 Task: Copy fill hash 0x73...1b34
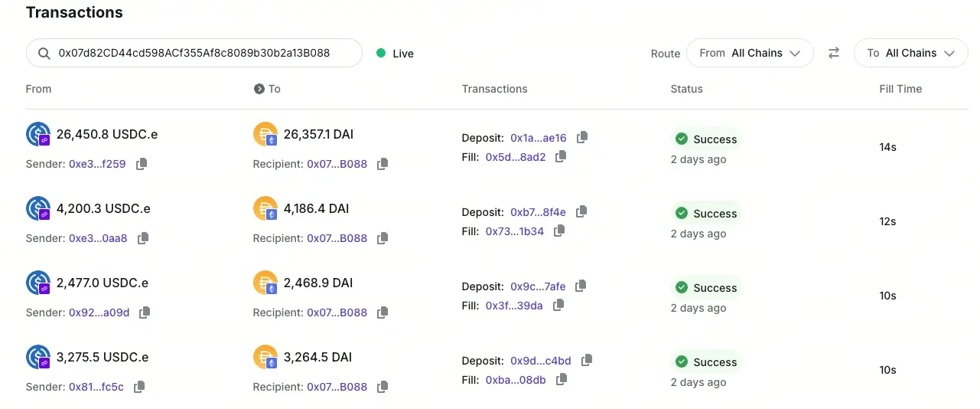coord(559,231)
